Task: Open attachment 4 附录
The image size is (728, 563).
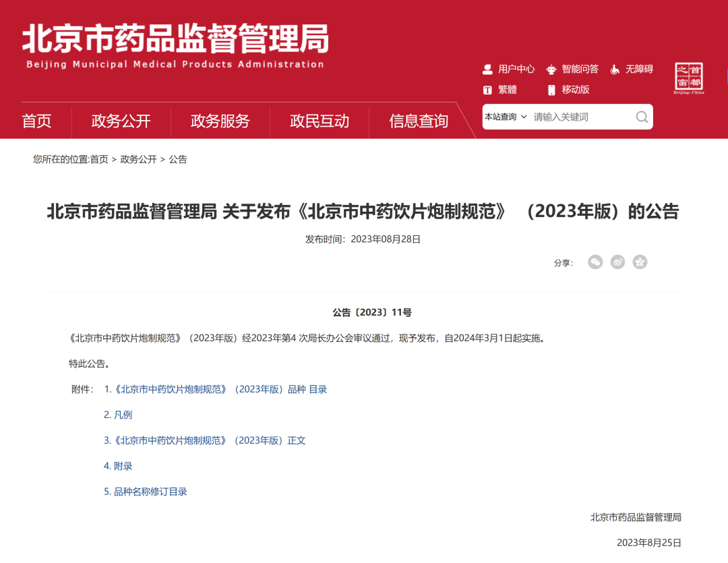Action: tap(118, 466)
